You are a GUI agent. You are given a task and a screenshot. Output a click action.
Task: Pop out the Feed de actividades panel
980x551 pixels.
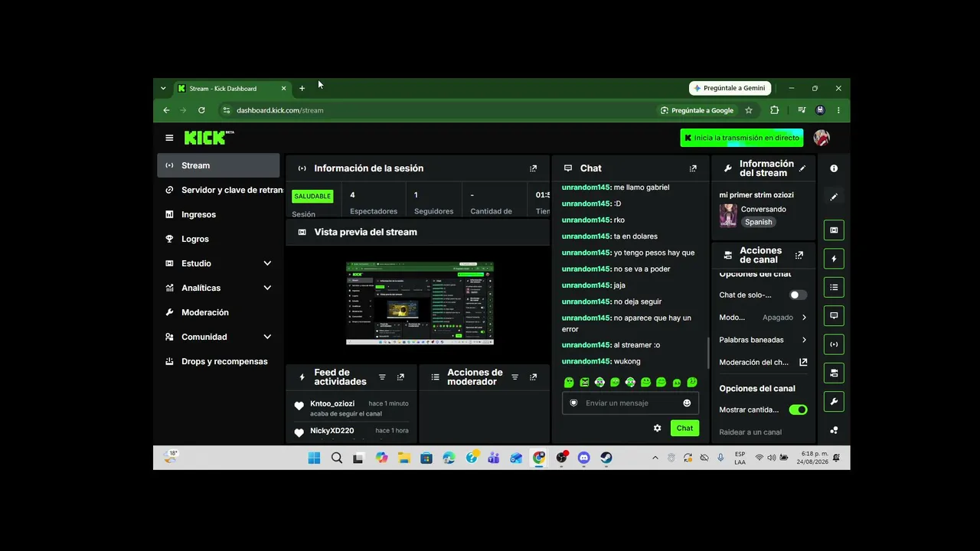point(400,377)
